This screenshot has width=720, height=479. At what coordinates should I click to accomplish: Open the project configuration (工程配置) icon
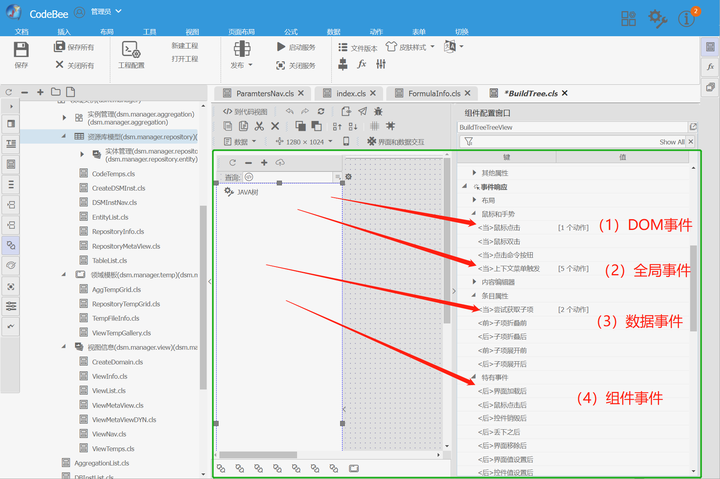[x=131, y=49]
